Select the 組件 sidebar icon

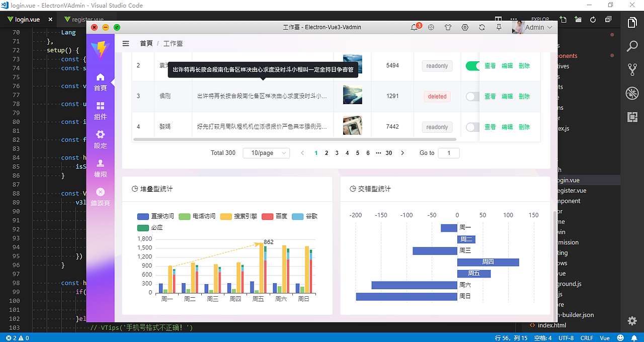click(x=100, y=110)
